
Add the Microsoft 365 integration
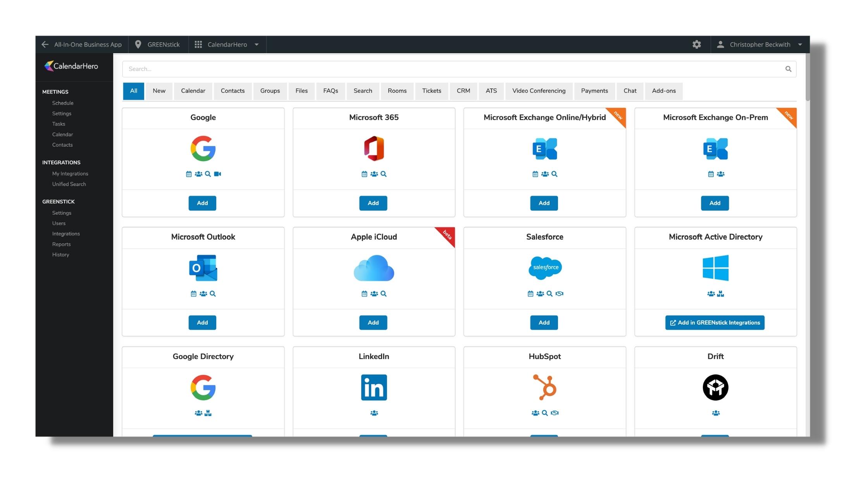point(373,203)
